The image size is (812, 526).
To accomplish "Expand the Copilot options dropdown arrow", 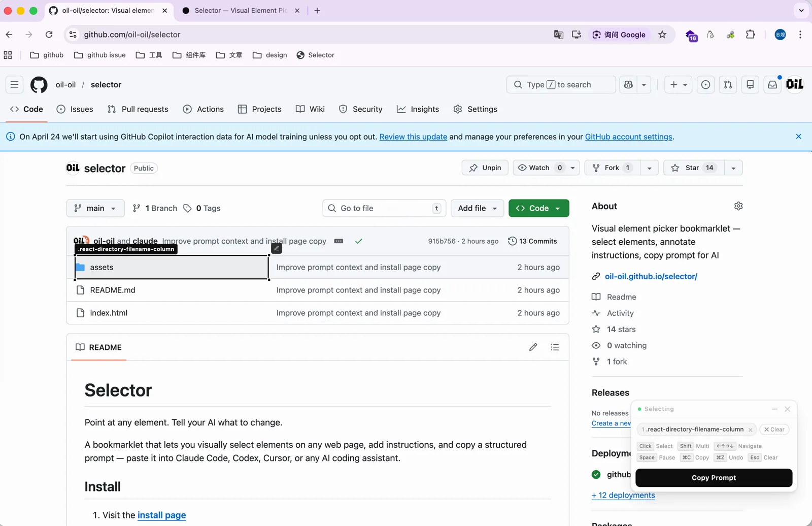I will tap(644, 85).
